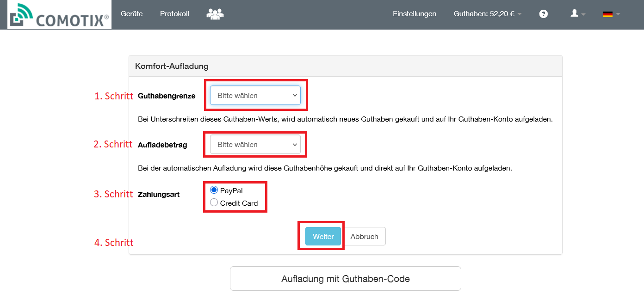Click the Comotix logo

59,15
